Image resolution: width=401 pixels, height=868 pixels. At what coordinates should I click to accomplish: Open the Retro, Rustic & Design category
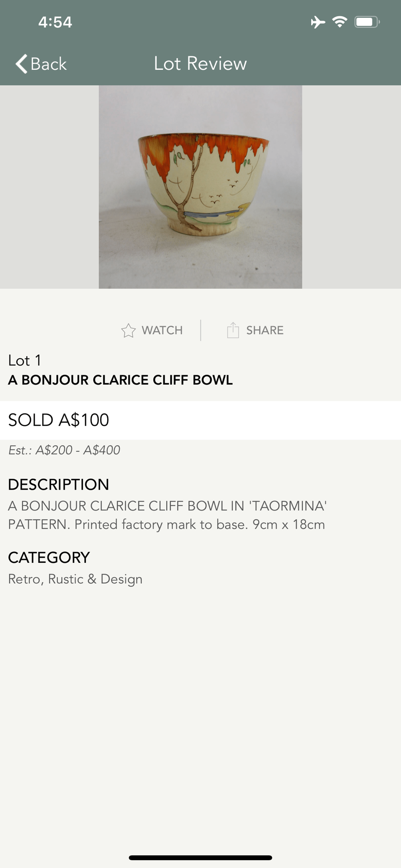click(76, 579)
